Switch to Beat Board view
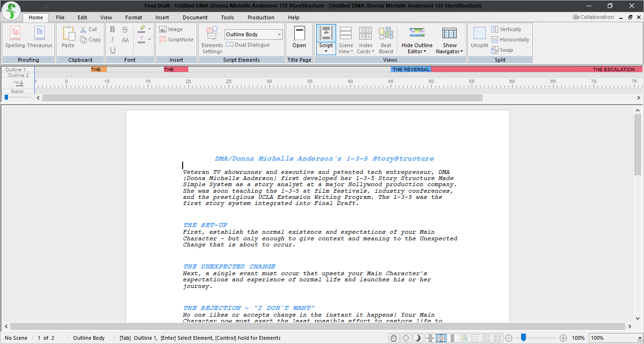This screenshot has width=644, height=344. coord(386,40)
